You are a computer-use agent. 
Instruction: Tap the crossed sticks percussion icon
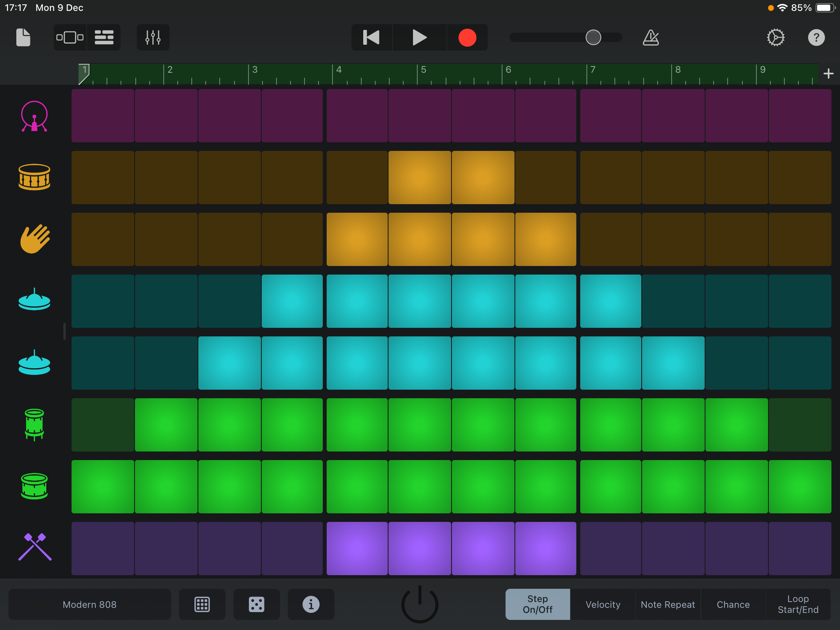34,548
